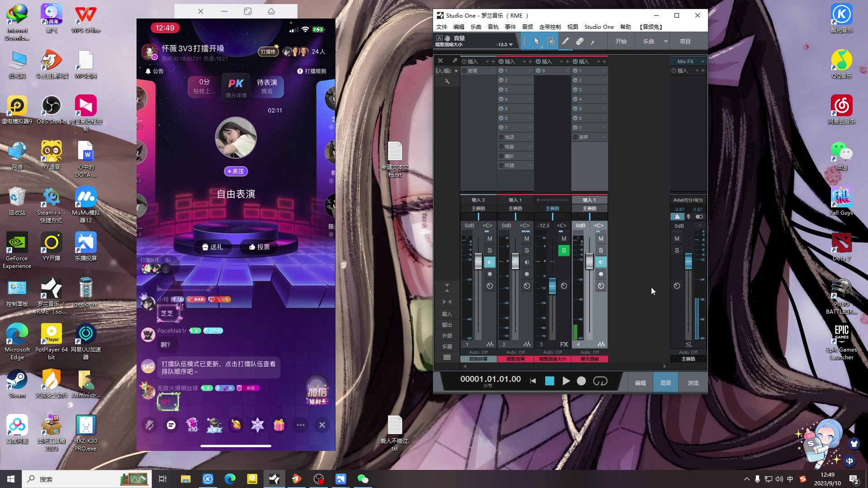Toggle narrow/wide mixer channel view
Viewport: 868px width, 488px height.
pos(447,301)
